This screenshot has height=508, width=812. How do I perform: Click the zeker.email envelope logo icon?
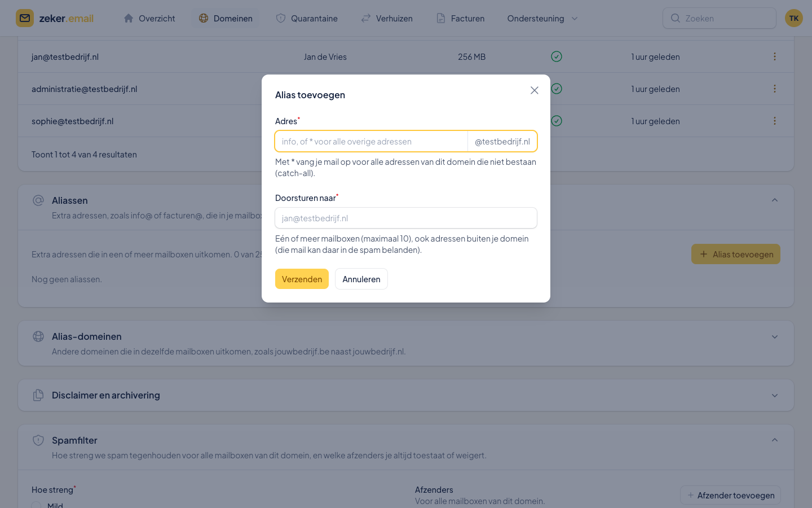tap(25, 18)
